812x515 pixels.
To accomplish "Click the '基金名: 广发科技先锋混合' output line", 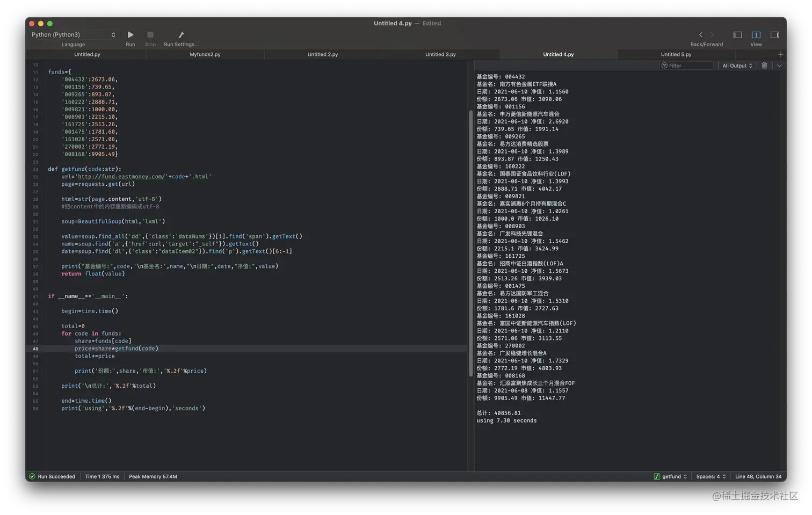I will [x=510, y=234].
